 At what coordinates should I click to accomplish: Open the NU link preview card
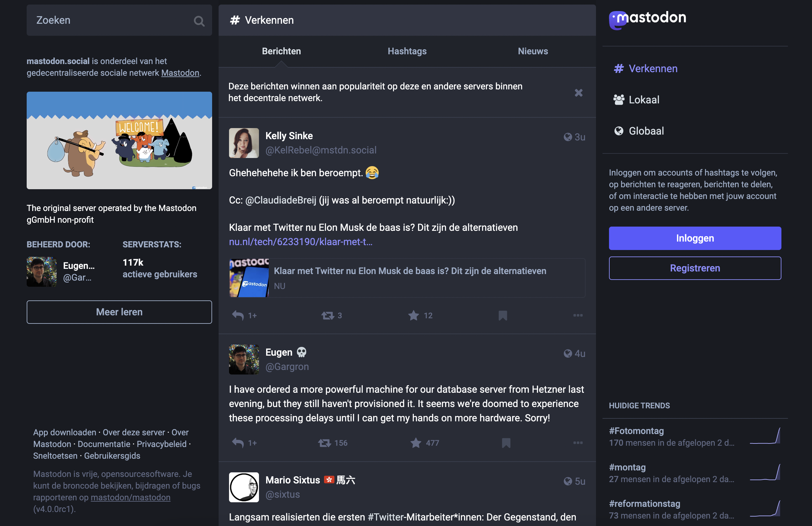(407, 278)
